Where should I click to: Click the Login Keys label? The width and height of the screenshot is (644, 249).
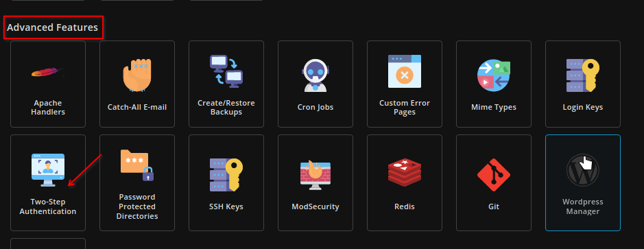583,107
